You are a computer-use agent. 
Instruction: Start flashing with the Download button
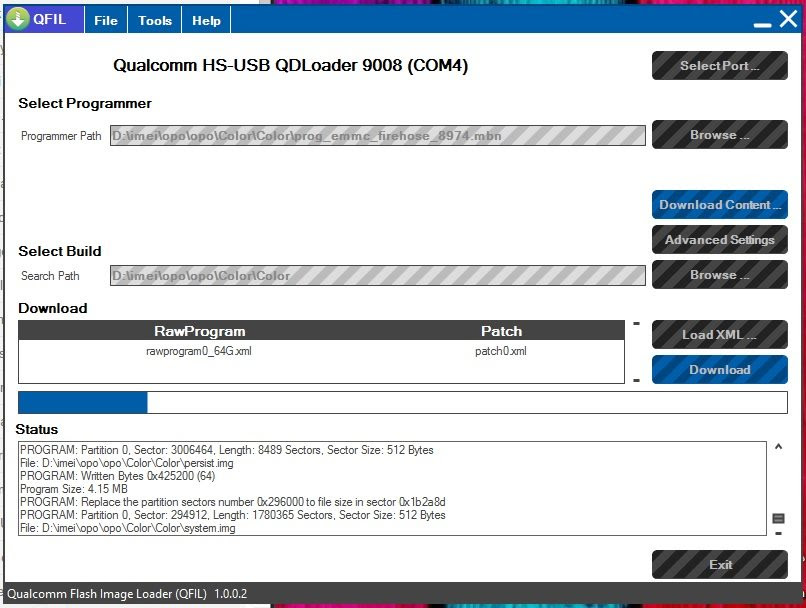tap(720, 370)
